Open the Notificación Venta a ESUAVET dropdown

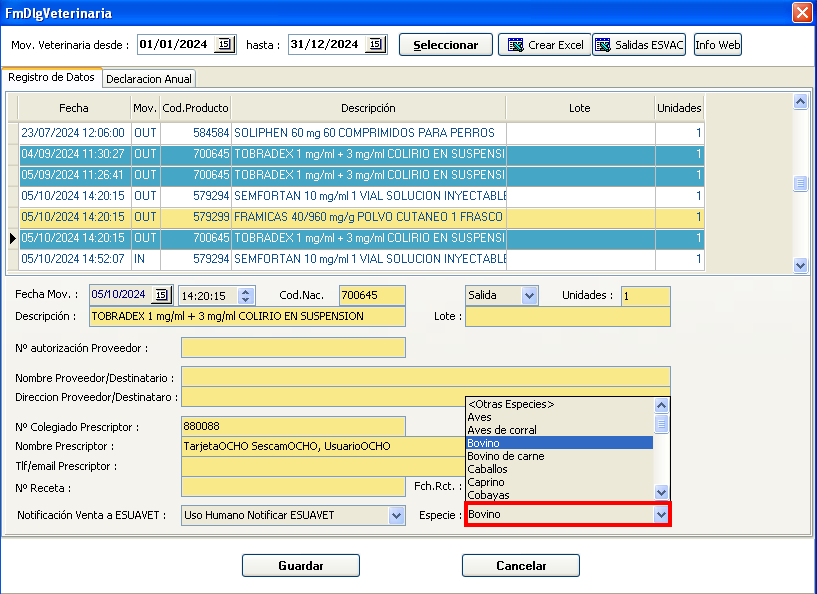[x=396, y=515]
